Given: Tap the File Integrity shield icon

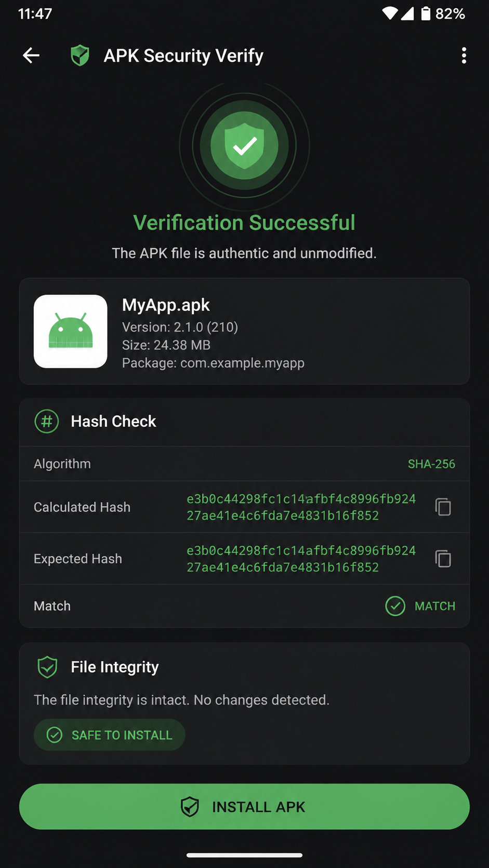Looking at the screenshot, I should 47,667.
